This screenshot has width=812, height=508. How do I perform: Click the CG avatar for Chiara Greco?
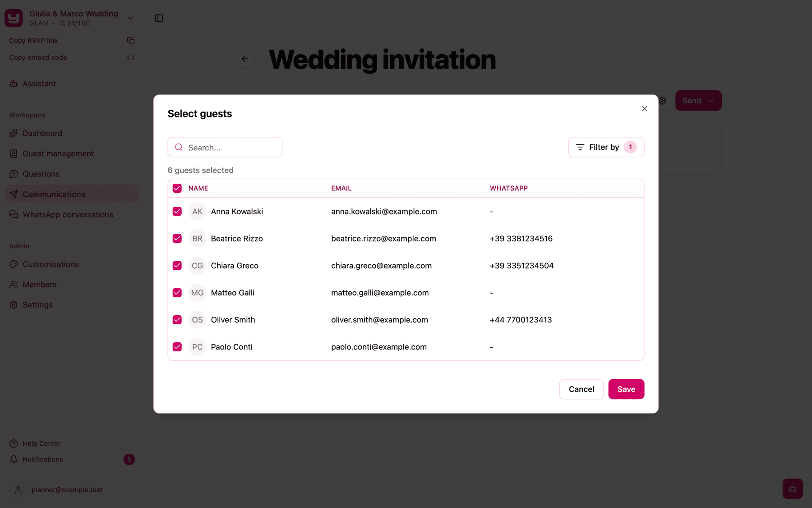197,266
